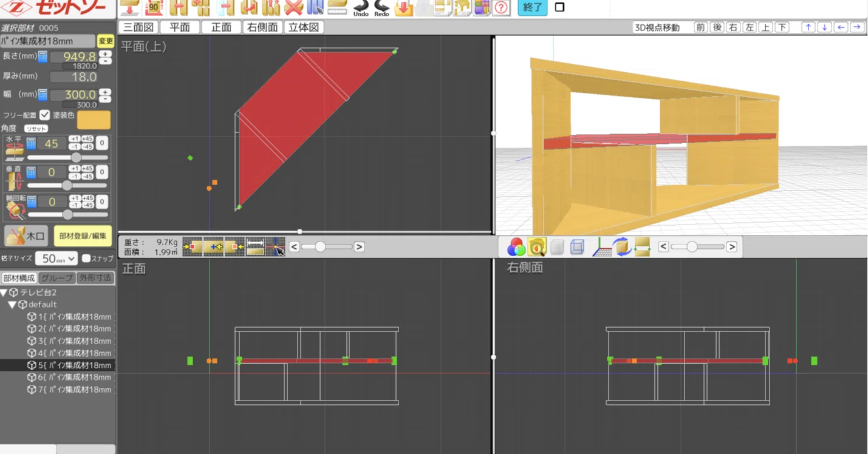Click -1 for vertical (垂直) angle
The image size is (868, 454).
pyautogui.click(x=74, y=177)
